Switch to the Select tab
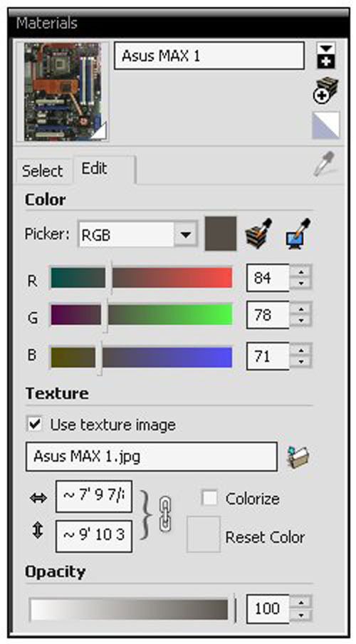 point(43,171)
